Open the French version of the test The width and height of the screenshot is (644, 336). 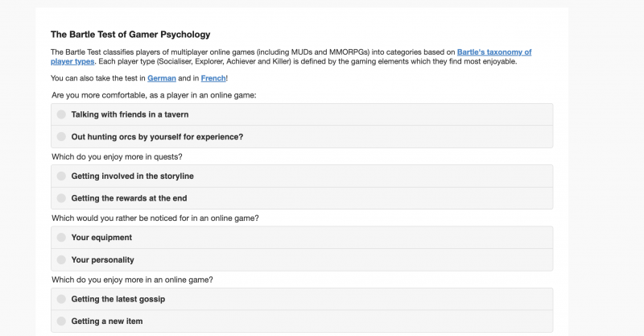[x=213, y=78]
